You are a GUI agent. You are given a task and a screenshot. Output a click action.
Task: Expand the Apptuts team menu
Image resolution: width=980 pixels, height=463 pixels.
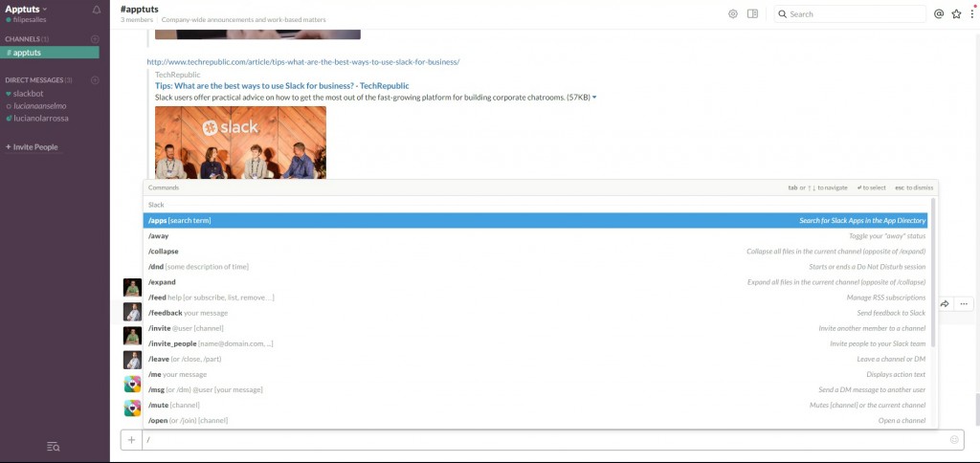pyautogui.click(x=26, y=10)
